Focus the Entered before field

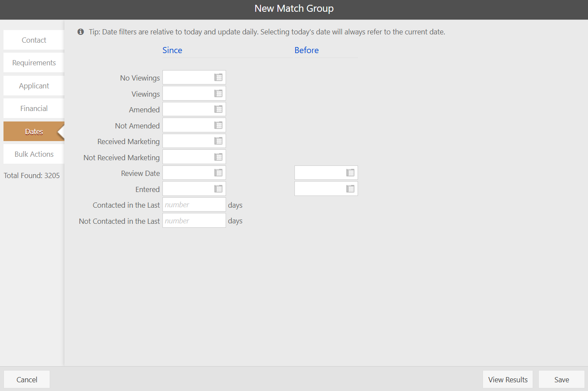pos(326,189)
